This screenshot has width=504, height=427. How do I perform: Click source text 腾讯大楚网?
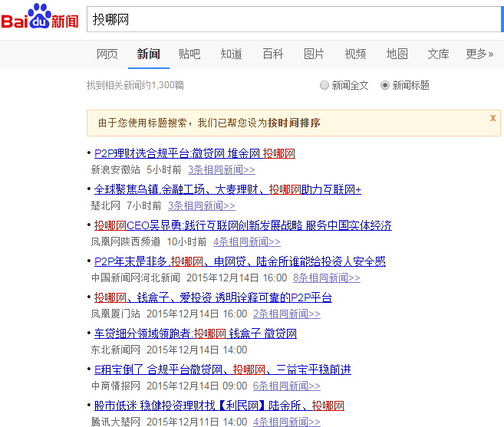(115, 422)
